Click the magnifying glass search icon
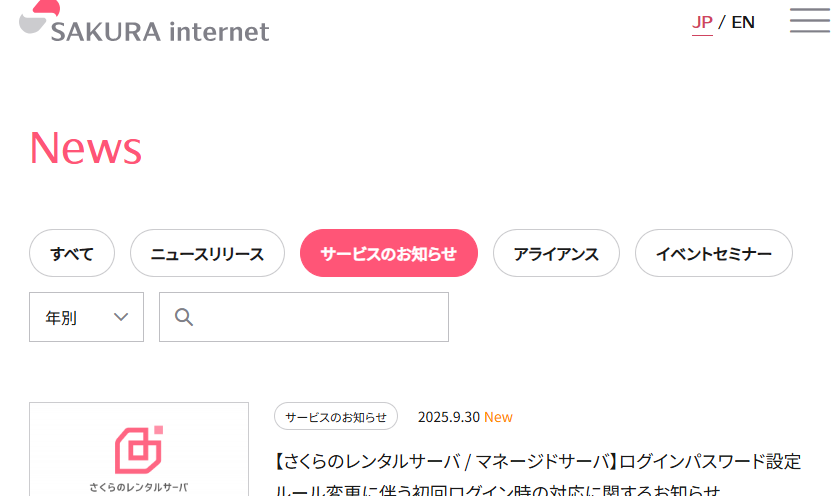Viewport: 833px width, 496px height. tap(184, 317)
